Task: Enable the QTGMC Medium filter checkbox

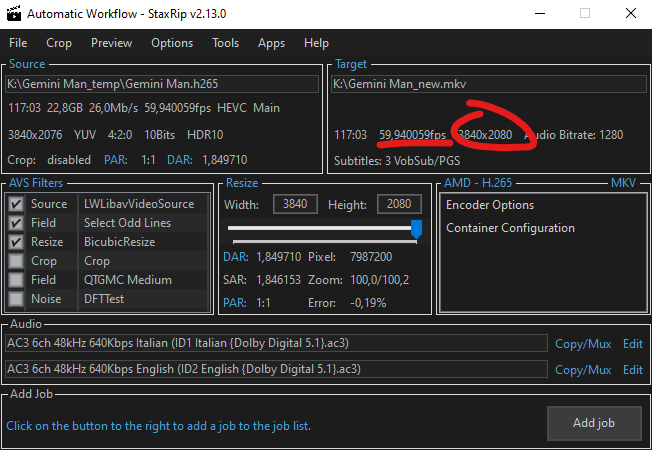Action: pos(16,280)
